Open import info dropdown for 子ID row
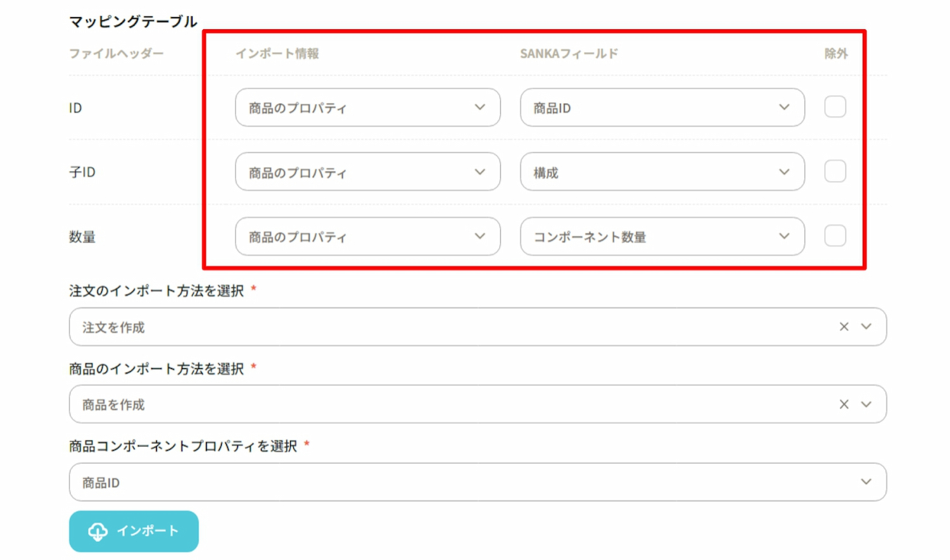The height and width of the screenshot is (560, 950). pos(367,172)
